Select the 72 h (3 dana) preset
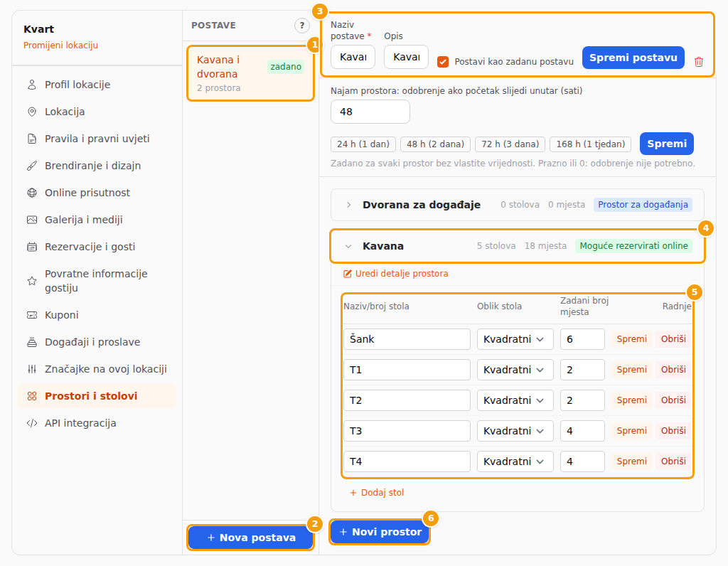This screenshot has width=728, height=566. (510, 144)
